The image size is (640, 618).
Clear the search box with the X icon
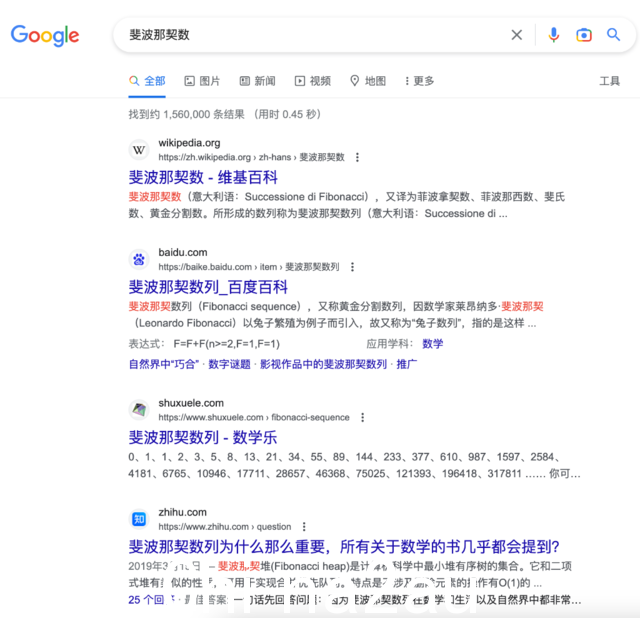tap(517, 35)
